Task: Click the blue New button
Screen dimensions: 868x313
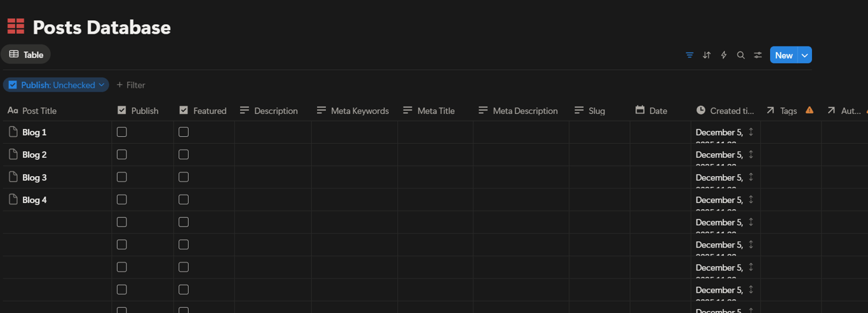Action: tap(783, 55)
